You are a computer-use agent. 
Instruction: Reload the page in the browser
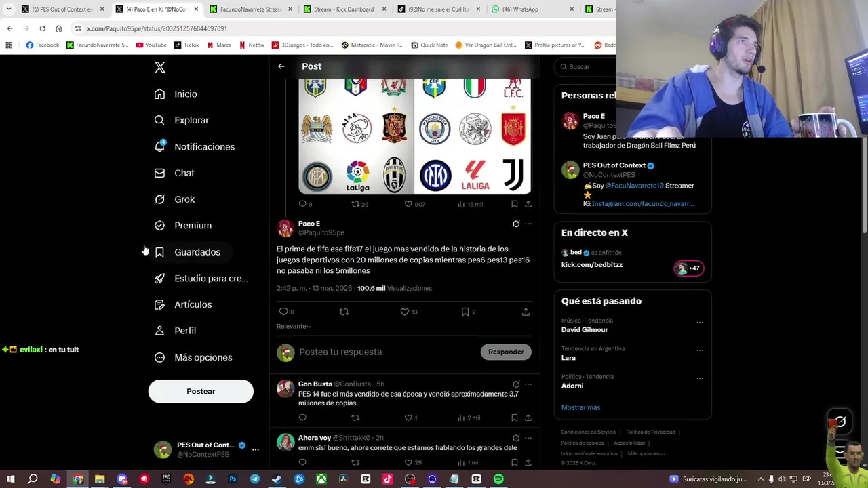pos(42,28)
